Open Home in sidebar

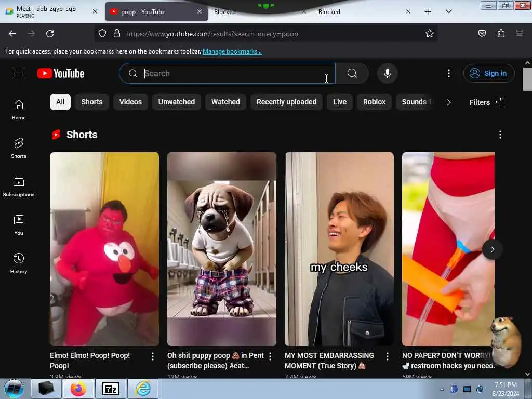(x=19, y=110)
